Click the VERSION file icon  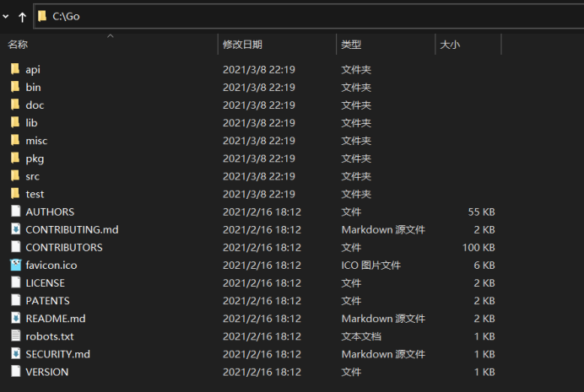pos(16,372)
